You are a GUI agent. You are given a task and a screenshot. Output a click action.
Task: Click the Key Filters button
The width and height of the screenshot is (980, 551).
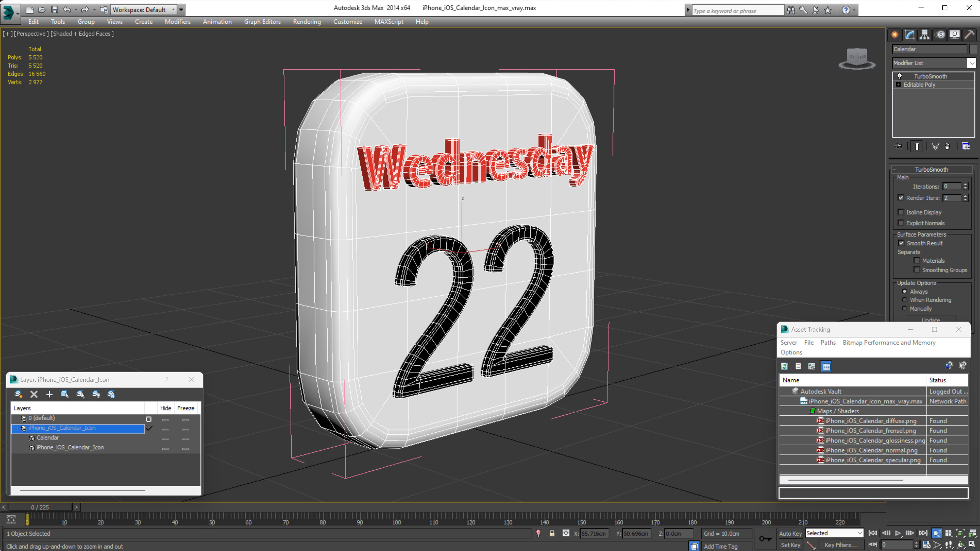(841, 545)
